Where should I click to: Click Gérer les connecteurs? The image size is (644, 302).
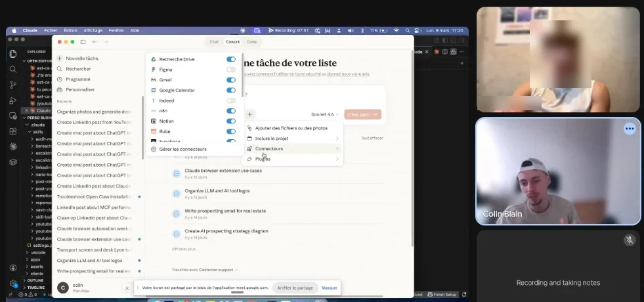point(182,149)
